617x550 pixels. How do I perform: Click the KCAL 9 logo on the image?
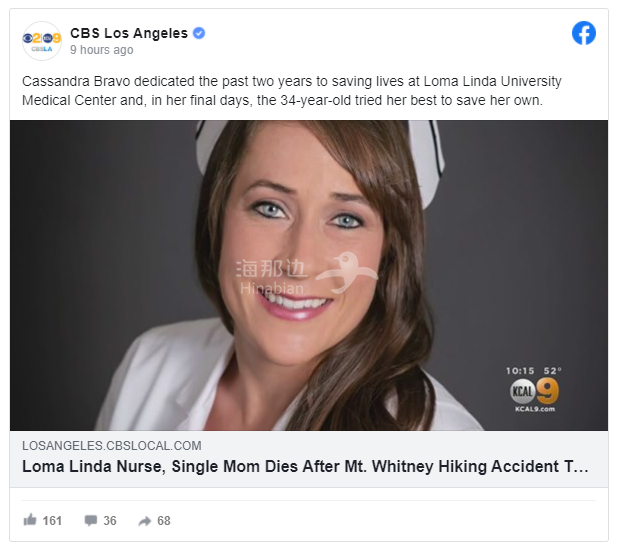(535, 390)
